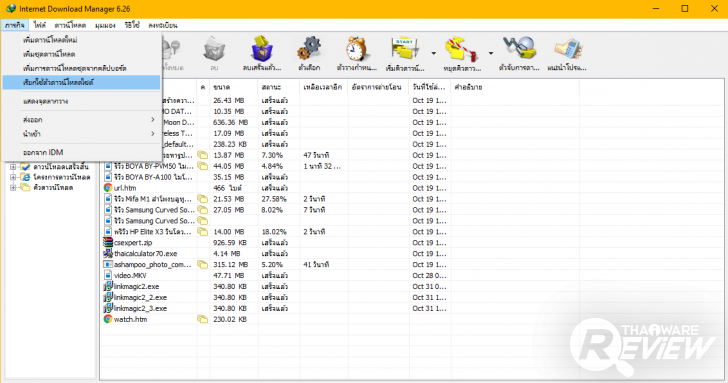Click the Oct 28 date cell
This screenshot has height=383, width=728.
[x=429, y=275]
